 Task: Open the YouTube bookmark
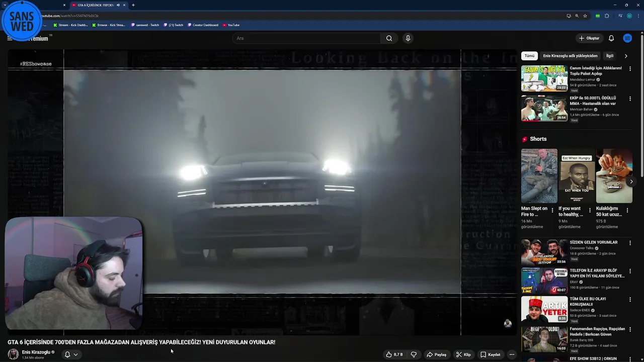(x=231, y=25)
